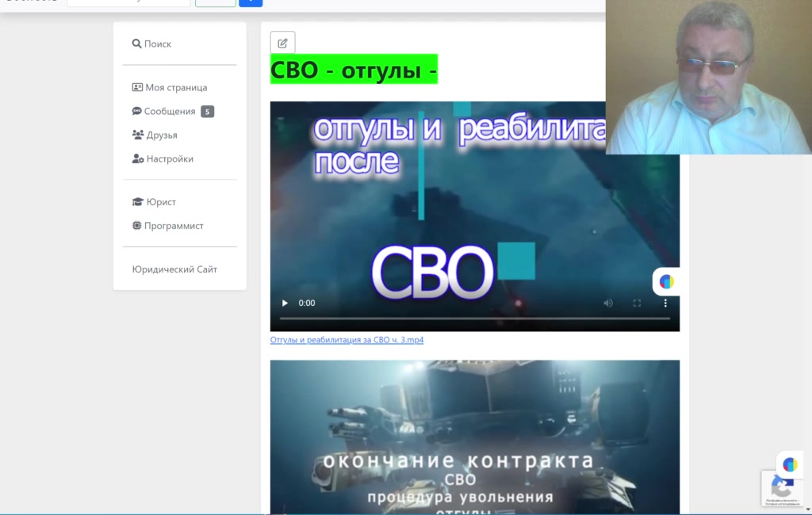Open Моя страница via its ID-card icon

click(x=137, y=87)
